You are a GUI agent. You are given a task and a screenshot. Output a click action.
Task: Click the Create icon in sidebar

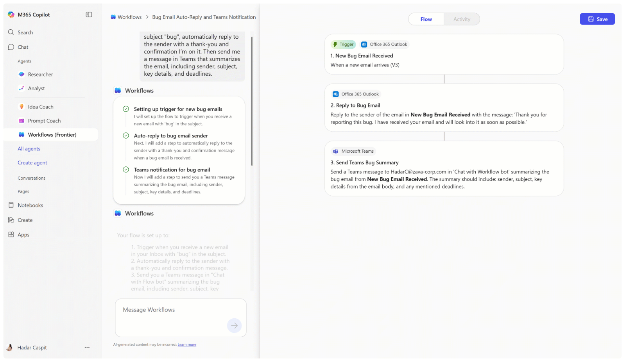coord(11,220)
